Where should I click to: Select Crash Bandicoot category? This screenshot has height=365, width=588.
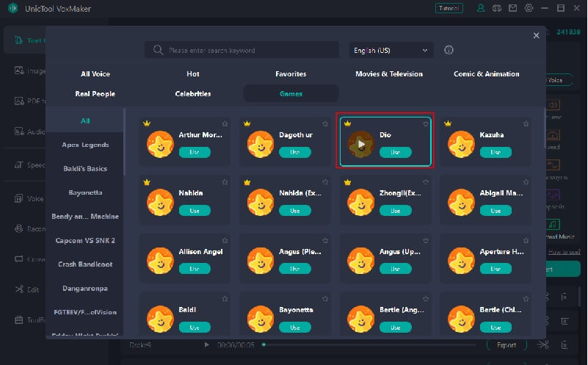pyautogui.click(x=85, y=264)
